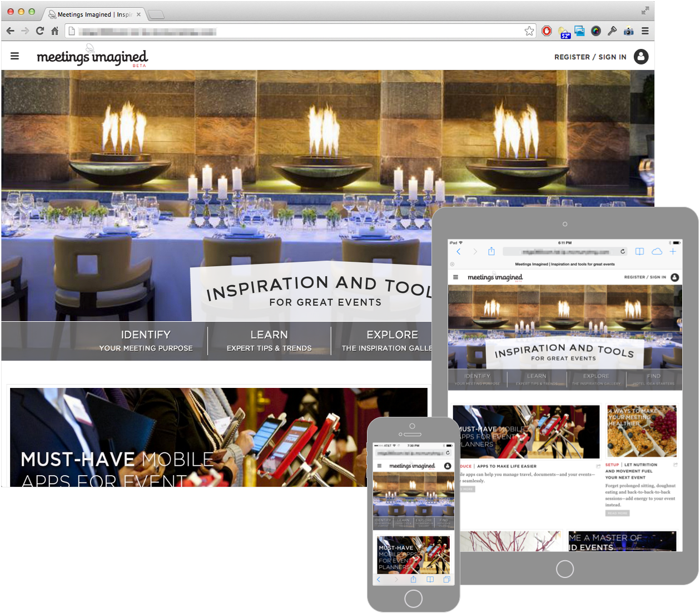Open hamburger menu on iPad site

point(455,277)
